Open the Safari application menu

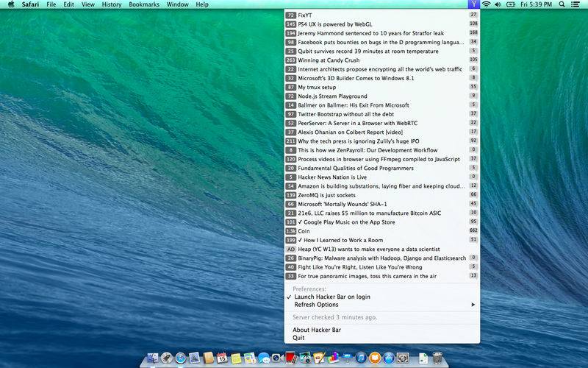30,4
